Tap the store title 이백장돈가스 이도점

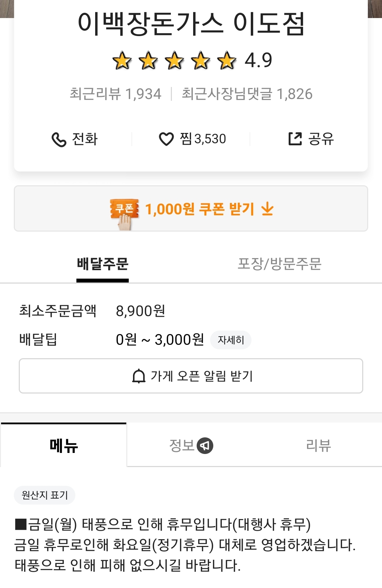191,24
